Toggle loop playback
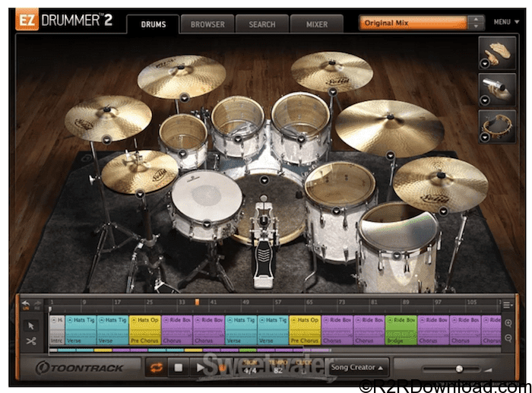The image size is (532, 393). [x=157, y=368]
